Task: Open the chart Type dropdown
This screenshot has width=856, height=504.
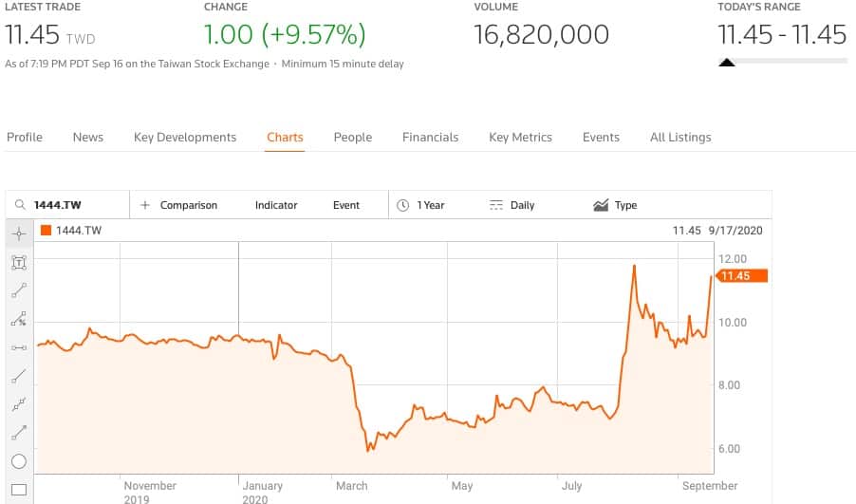Action: (x=615, y=205)
